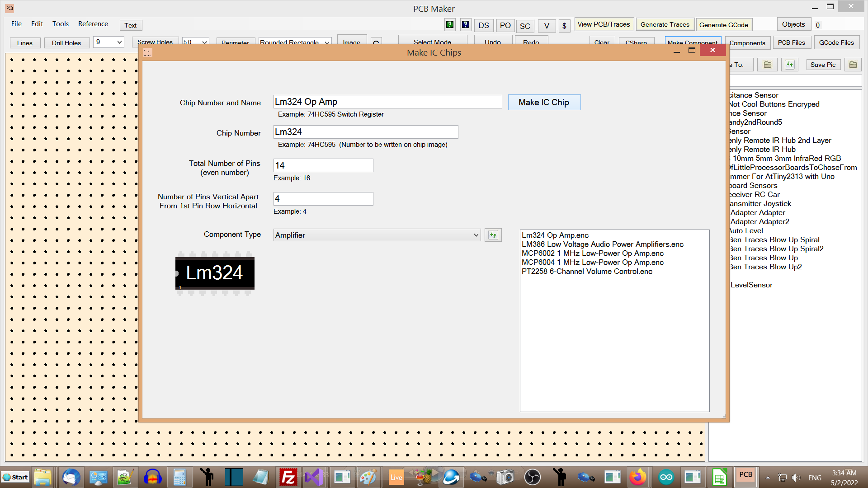
Task: Open the spreadsheet app from taskbar
Action: point(719,477)
